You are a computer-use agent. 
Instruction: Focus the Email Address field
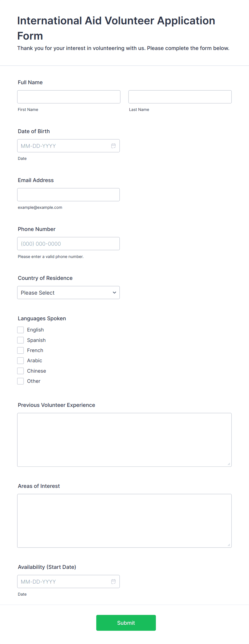click(x=68, y=194)
